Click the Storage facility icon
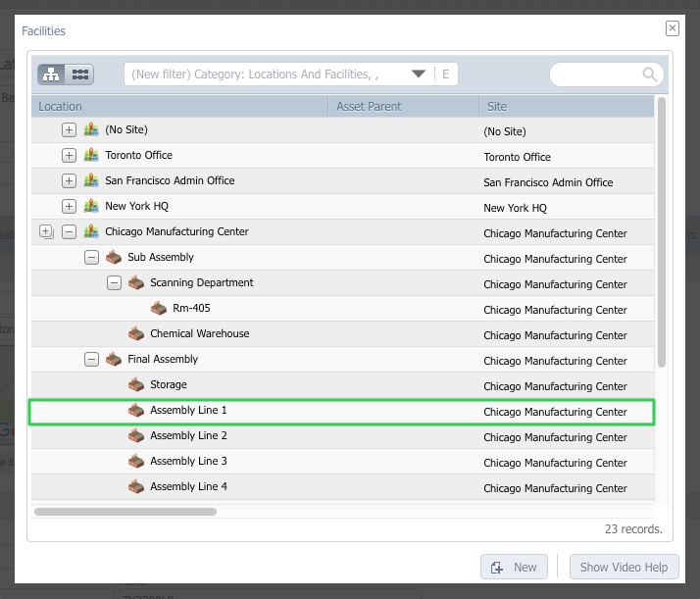Image resolution: width=700 pixels, height=599 pixels. (x=136, y=384)
